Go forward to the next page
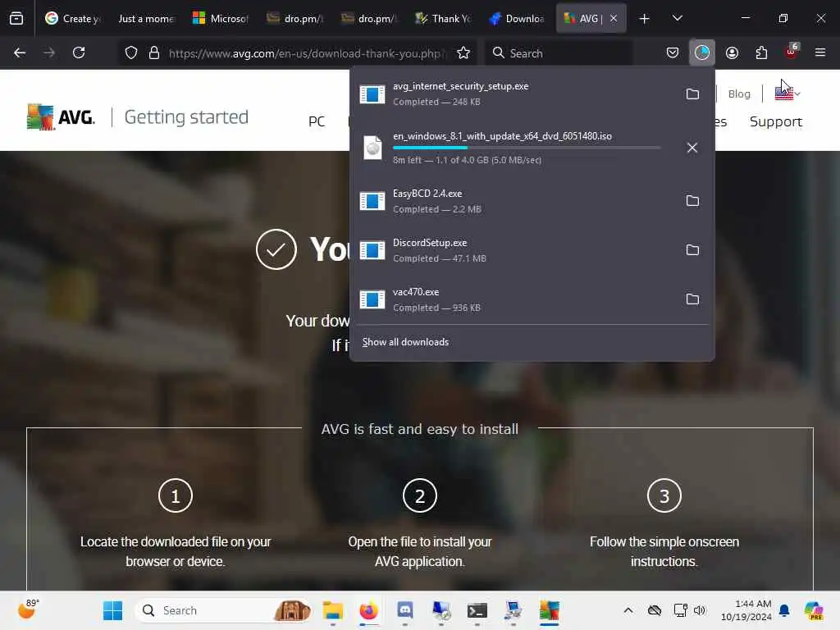The height and width of the screenshot is (630, 840). pos(48,52)
